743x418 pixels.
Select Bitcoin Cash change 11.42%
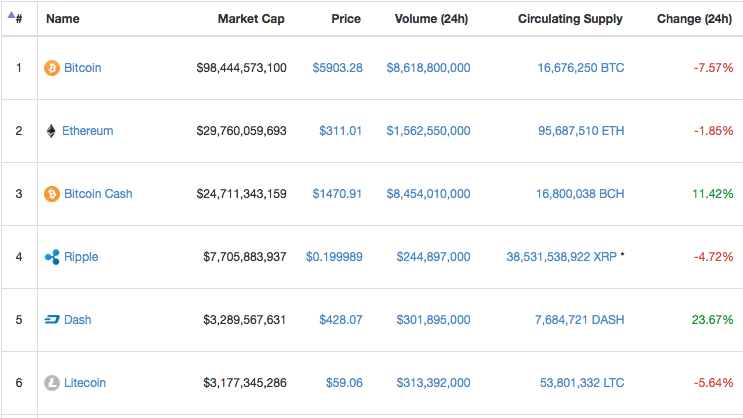pyautogui.click(x=713, y=194)
